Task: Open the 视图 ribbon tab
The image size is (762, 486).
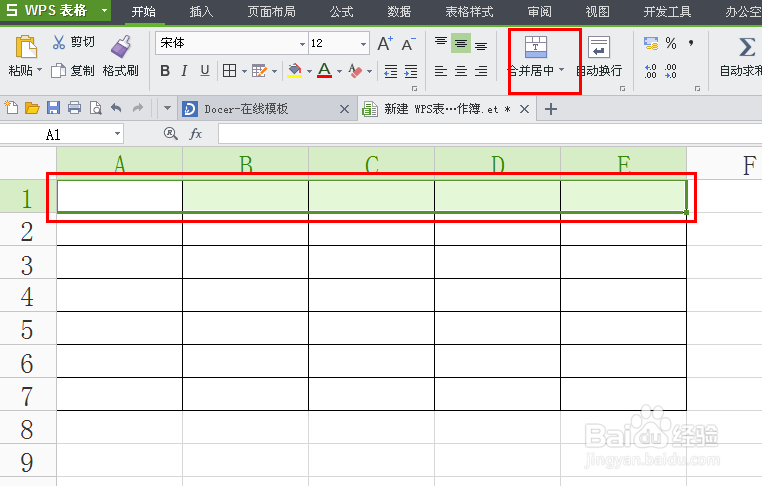Action: click(x=597, y=12)
